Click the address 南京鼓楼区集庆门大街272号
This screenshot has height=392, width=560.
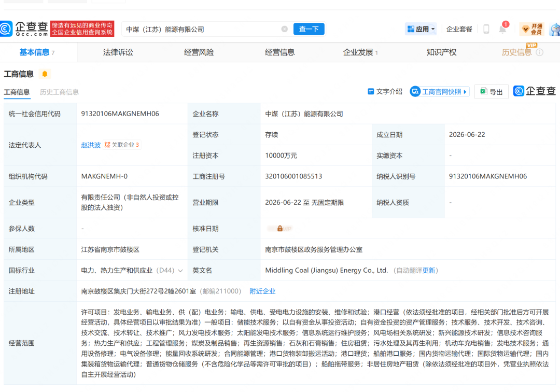[x=138, y=291]
